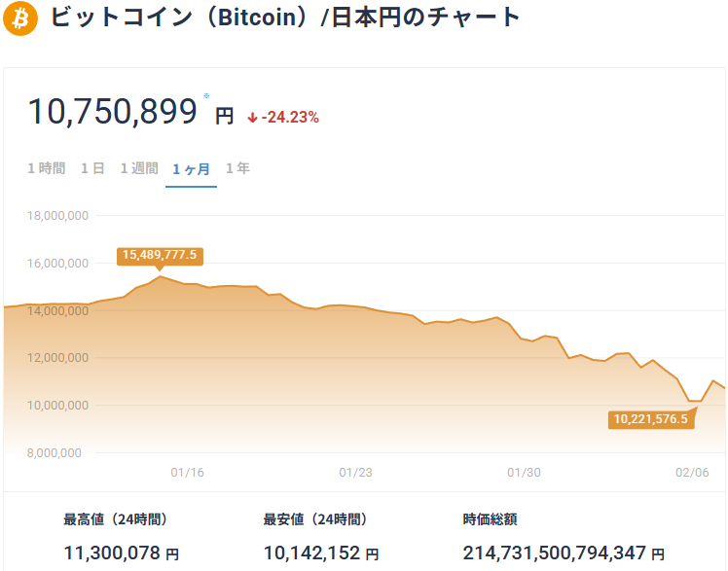Select the 1日 time range tab

(92, 168)
